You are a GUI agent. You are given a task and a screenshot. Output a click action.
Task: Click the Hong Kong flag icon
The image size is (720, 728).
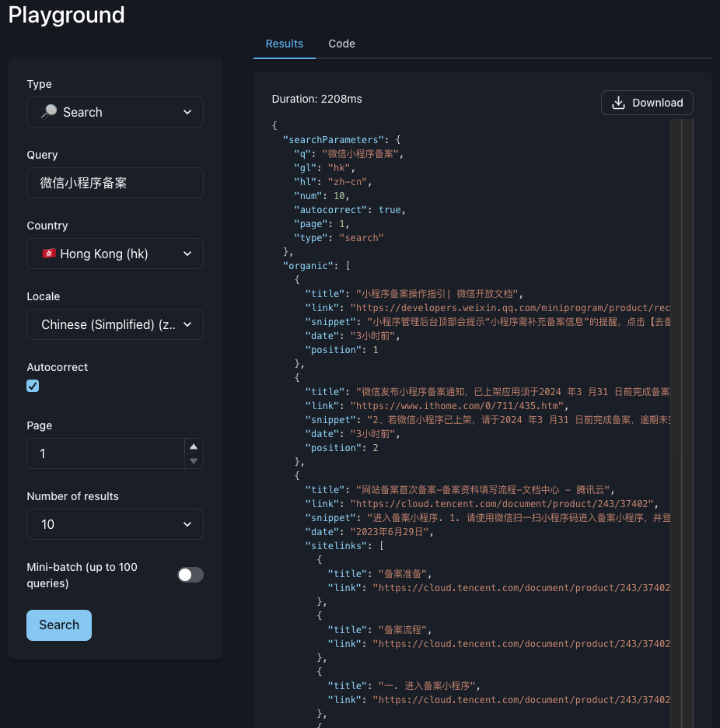pos(48,254)
